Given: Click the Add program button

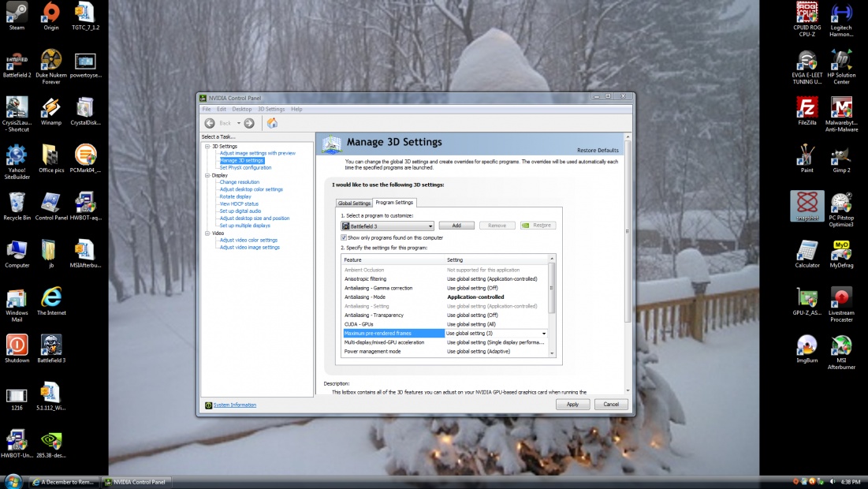Looking at the screenshot, I should [x=456, y=226].
